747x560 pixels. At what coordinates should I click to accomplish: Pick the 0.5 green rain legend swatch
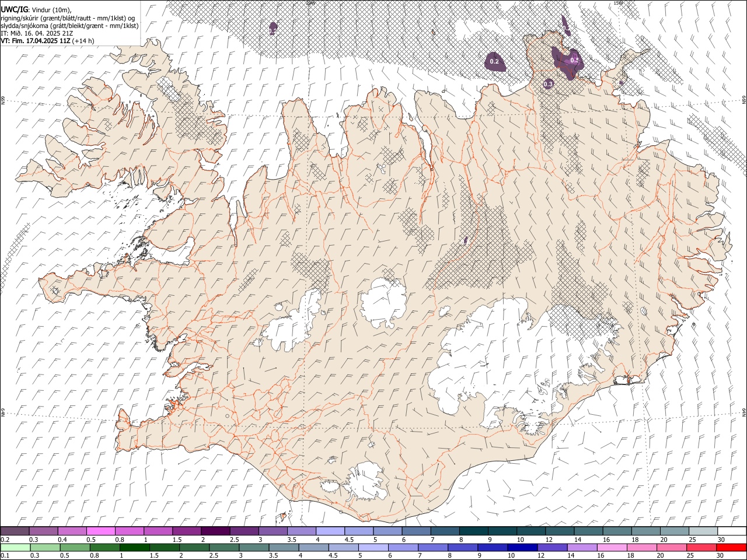pos(75,548)
